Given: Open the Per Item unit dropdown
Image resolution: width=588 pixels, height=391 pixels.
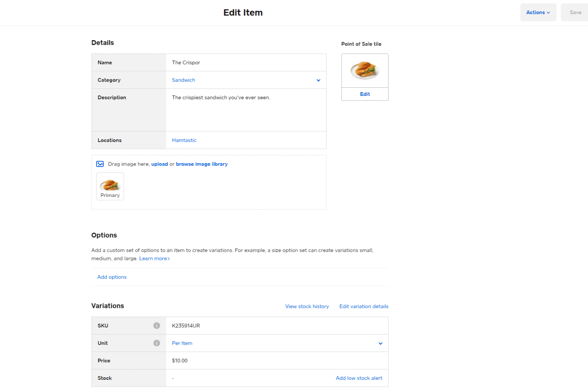Looking at the screenshot, I should [x=380, y=343].
